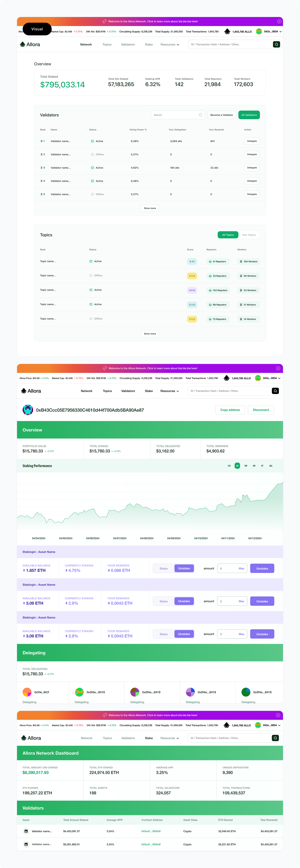Open Validators in the Overview screen navigation

click(128, 45)
